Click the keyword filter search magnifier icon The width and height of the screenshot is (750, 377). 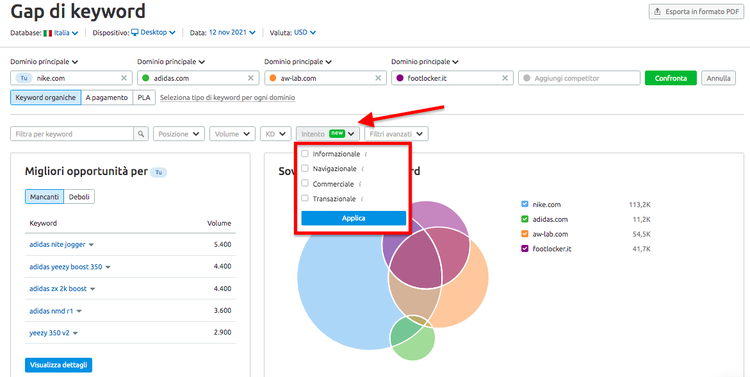tap(141, 134)
